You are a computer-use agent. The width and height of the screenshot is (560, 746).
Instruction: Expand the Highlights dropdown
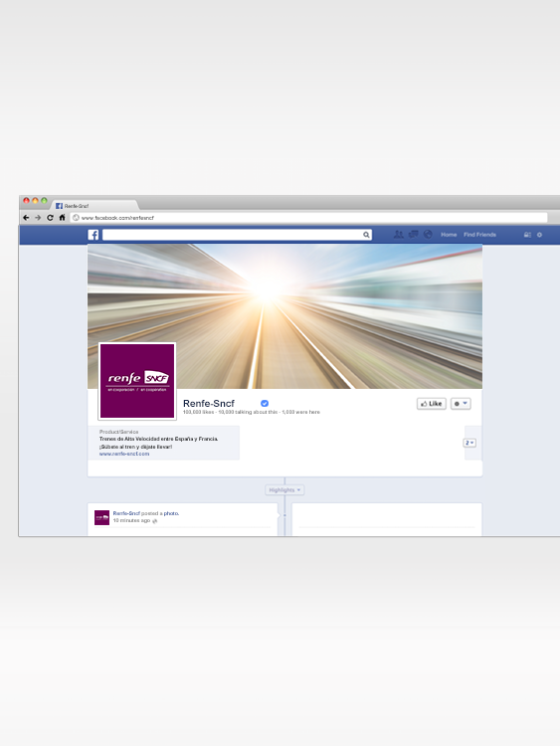[x=284, y=490]
